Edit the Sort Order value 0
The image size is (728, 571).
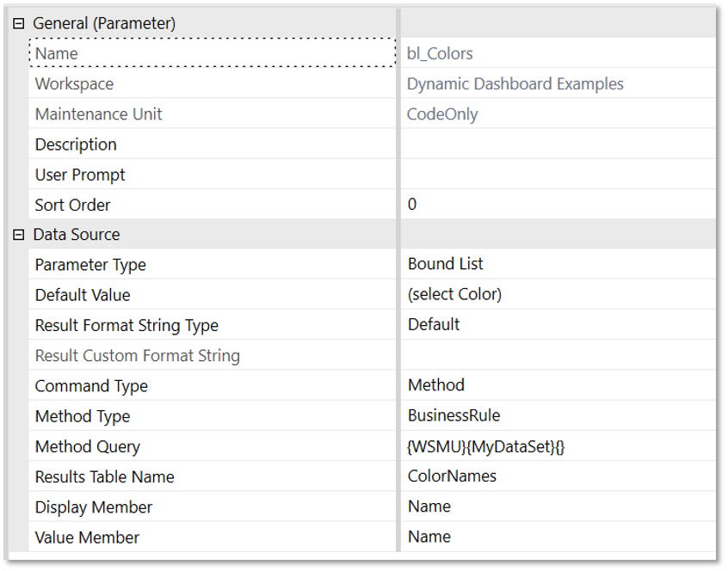(559, 205)
